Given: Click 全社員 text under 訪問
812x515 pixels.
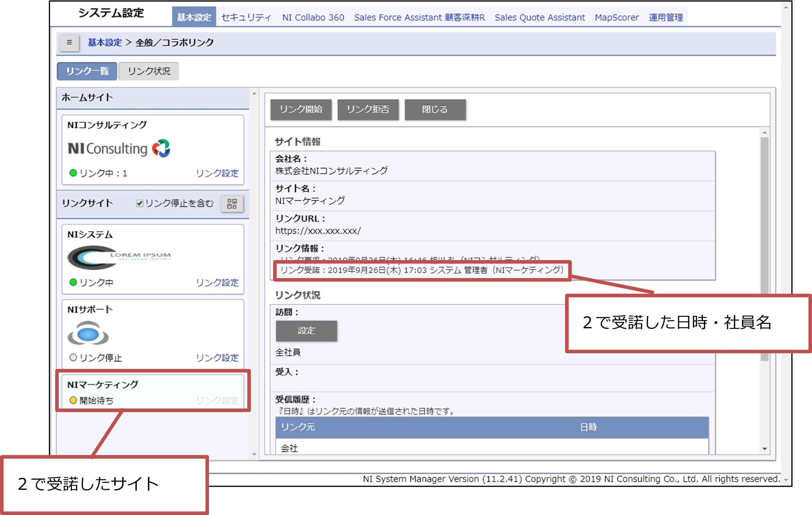Looking at the screenshot, I should click(x=288, y=352).
